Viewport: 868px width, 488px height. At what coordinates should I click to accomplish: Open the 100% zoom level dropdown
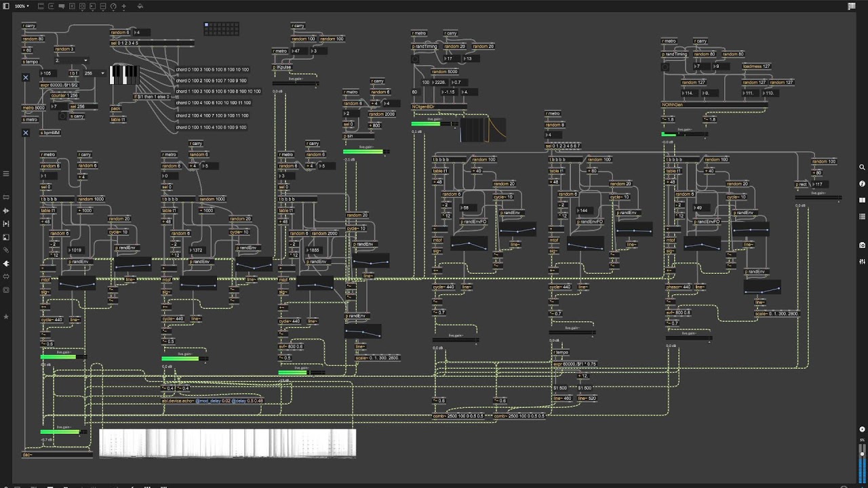tap(22, 6)
